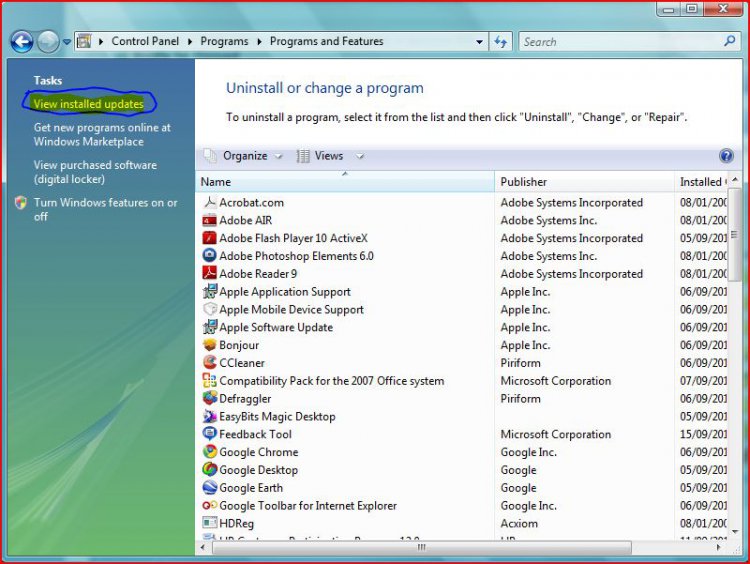The height and width of the screenshot is (564, 750).
Task: Sort list by the Installed On column header
Action: pyautogui.click(x=701, y=182)
